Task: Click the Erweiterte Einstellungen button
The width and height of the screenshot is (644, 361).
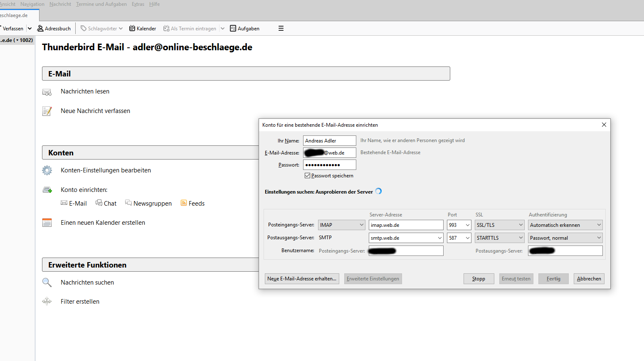Action: [x=373, y=279]
